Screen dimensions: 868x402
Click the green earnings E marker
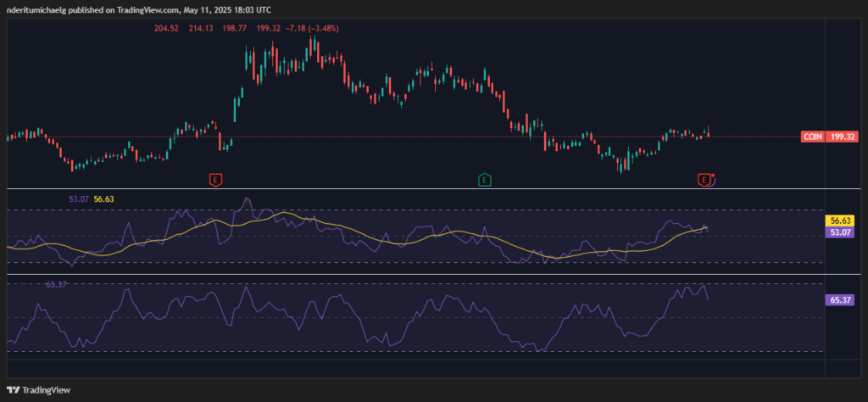[484, 179]
